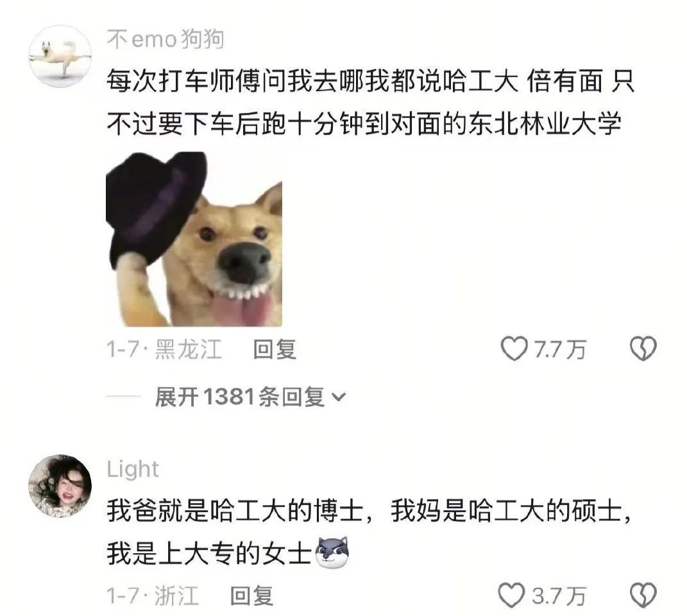Tap the husky emoji in Light's comment
The height and width of the screenshot is (616, 687).
(332, 553)
